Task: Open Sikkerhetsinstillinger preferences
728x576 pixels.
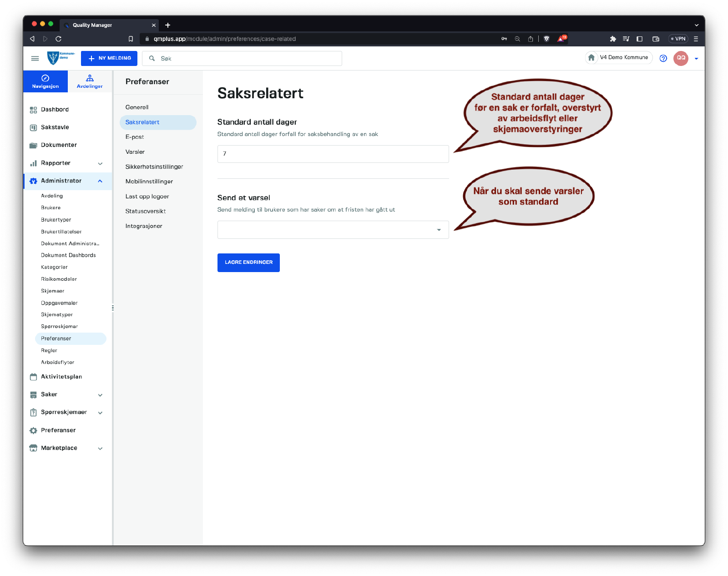Action: (154, 167)
